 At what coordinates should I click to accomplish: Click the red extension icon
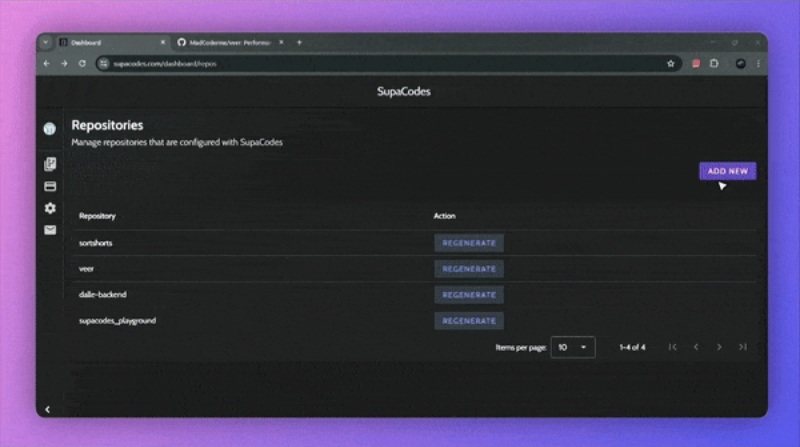tap(696, 64)
